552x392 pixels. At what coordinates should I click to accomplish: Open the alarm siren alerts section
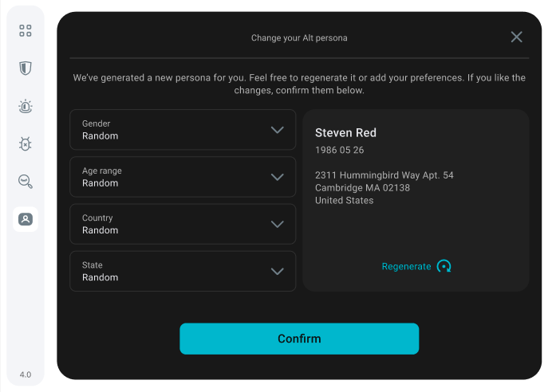pos(26,106)
